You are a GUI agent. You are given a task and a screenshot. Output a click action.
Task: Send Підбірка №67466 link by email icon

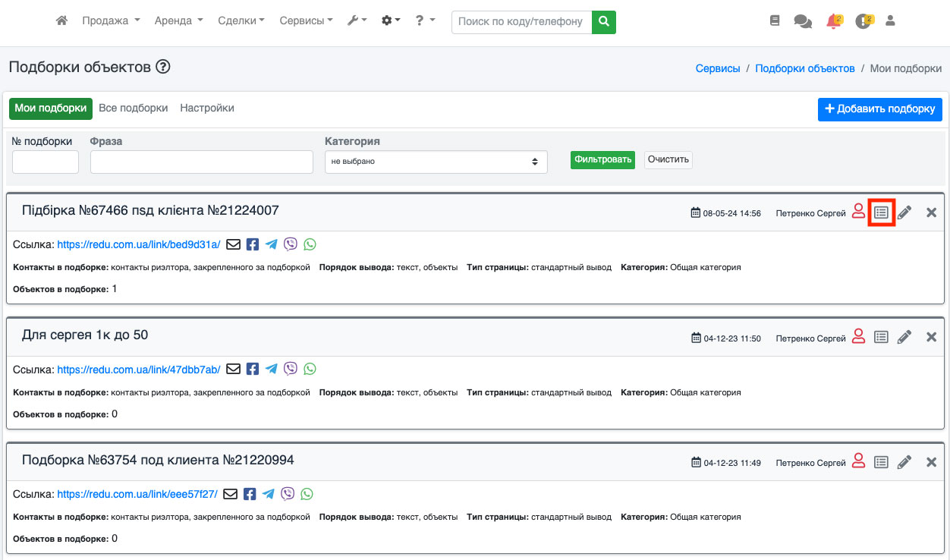click(234, 244)
